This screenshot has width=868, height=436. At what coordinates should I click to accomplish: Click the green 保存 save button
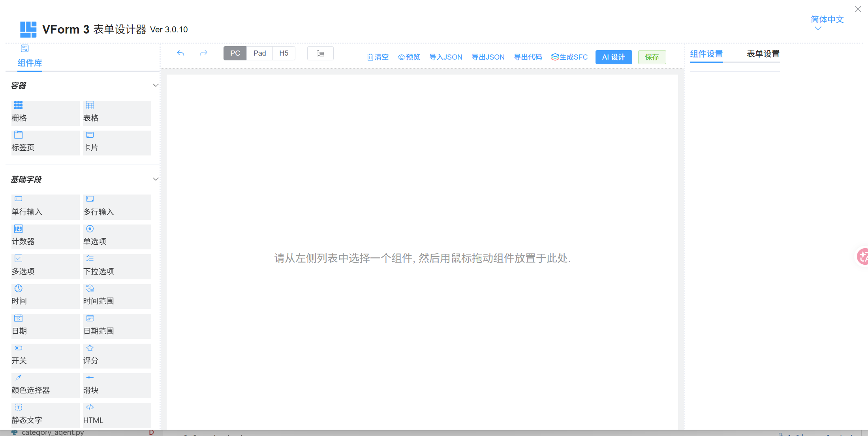point(652,57)
